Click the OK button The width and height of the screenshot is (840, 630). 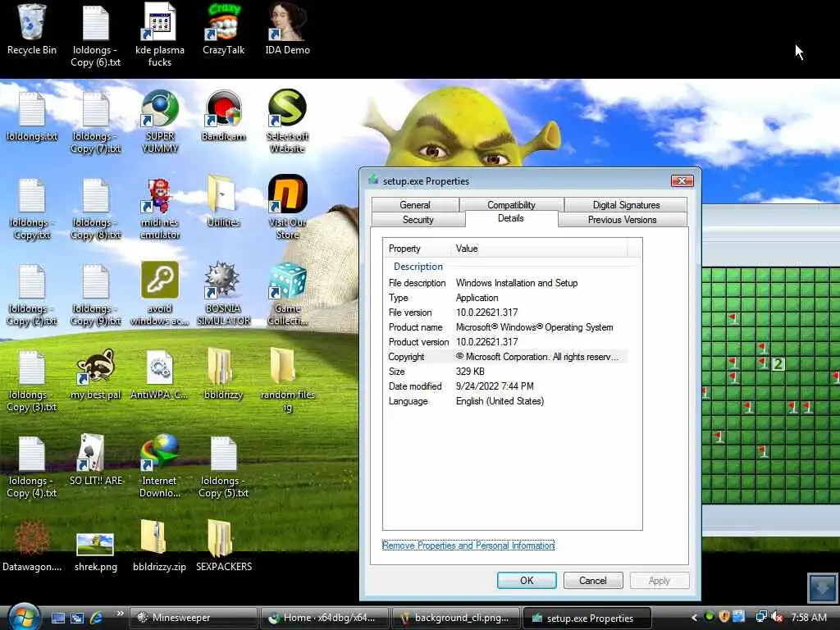pos(527,580)
